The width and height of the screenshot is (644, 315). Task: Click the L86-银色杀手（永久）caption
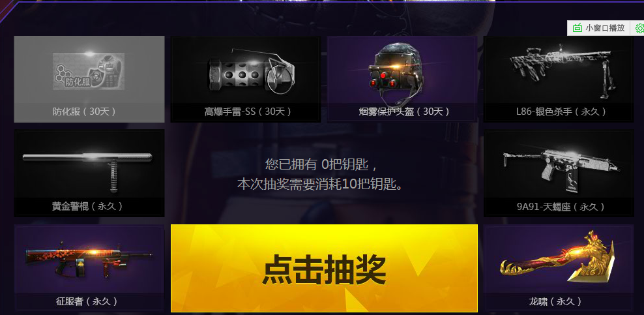(561, 112)
